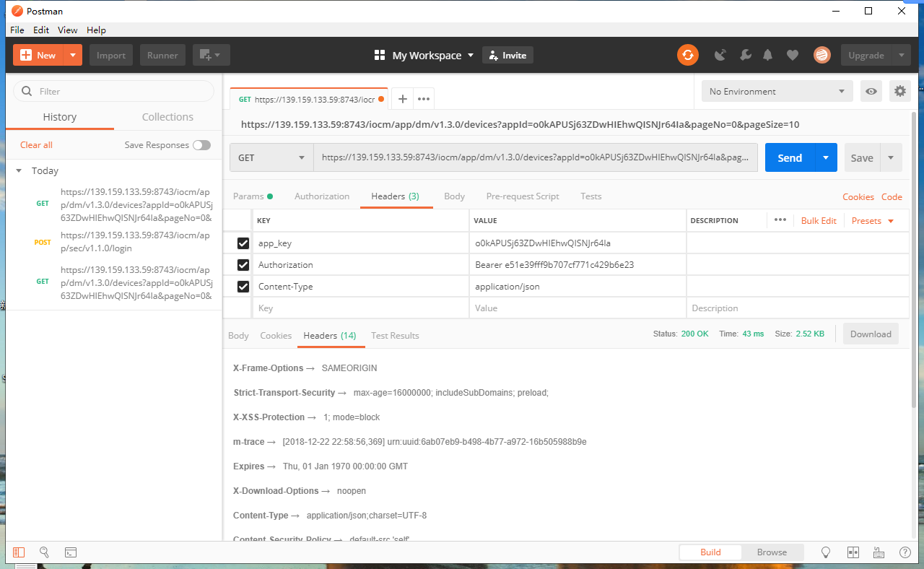Open the Tests tab
This screenshot has width=924, height=569.
coord(591,196)
